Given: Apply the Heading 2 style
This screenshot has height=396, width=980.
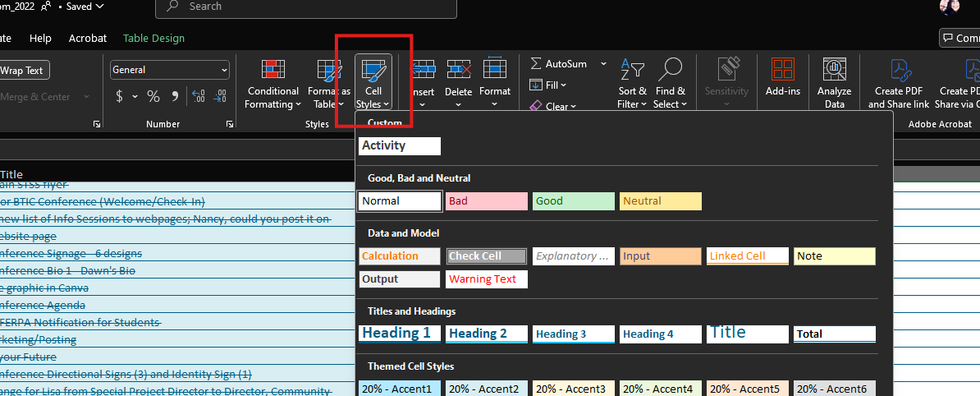Looking at the screenshot, I should point(487,334).
